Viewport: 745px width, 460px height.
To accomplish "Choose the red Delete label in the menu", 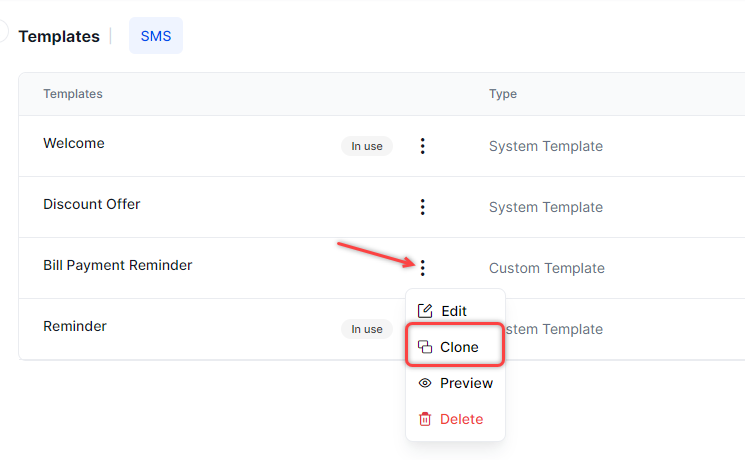I will [461, 419].
